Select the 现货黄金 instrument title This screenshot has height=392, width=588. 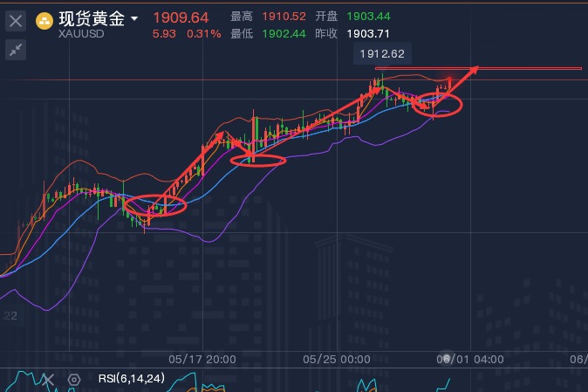pyautogui.click(x=91, y=18)
